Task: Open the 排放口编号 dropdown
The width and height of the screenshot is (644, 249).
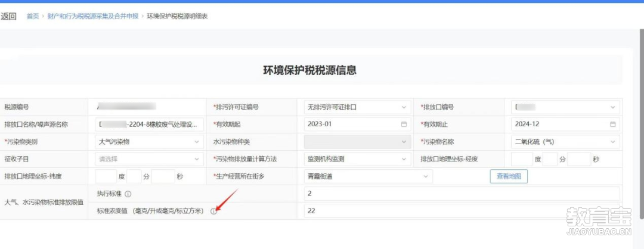Action: point(565,107)
